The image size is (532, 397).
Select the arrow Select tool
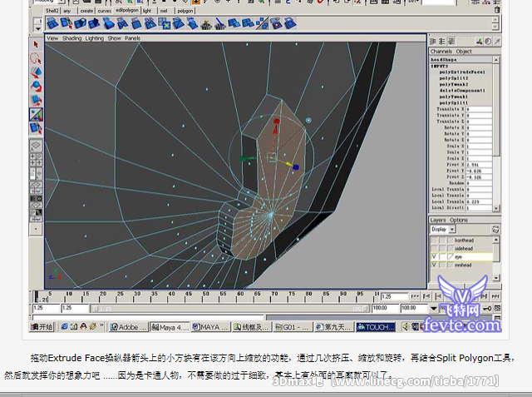(37, 44)
